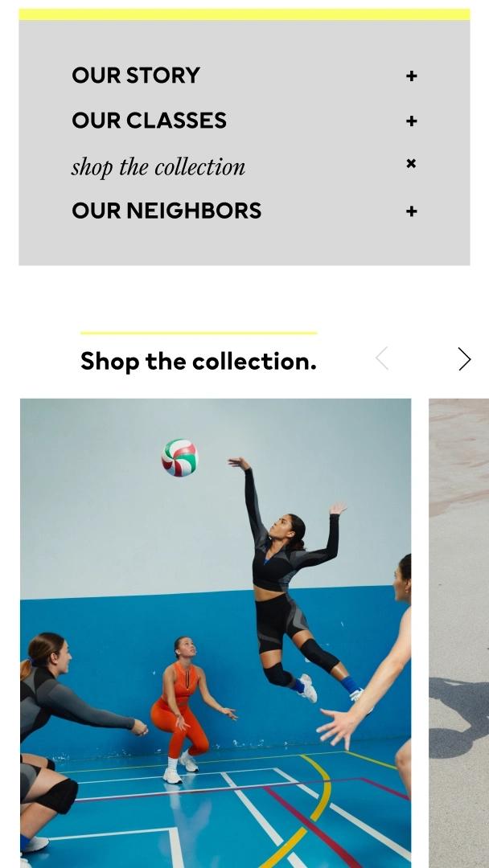Image resolution: width=489 pixels, height=868 pixels.
Task: Click empty gray area below OUR NEIGHBORS
Action: click(244, 244)
